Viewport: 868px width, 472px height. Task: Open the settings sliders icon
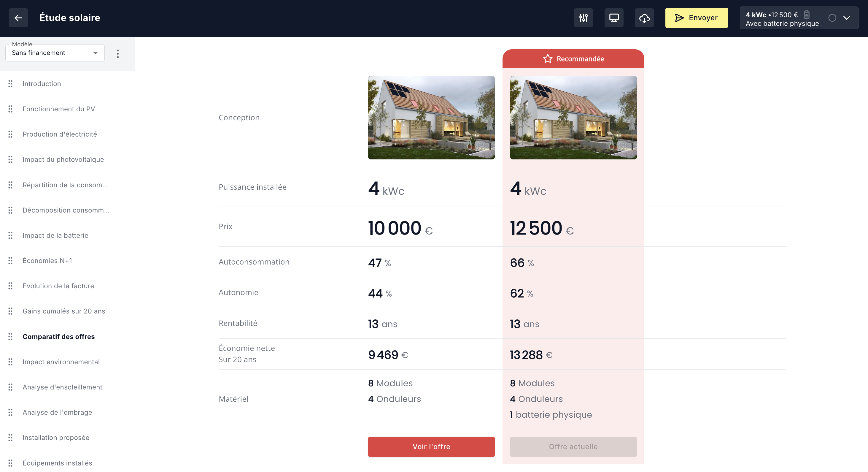coord(583,18)
